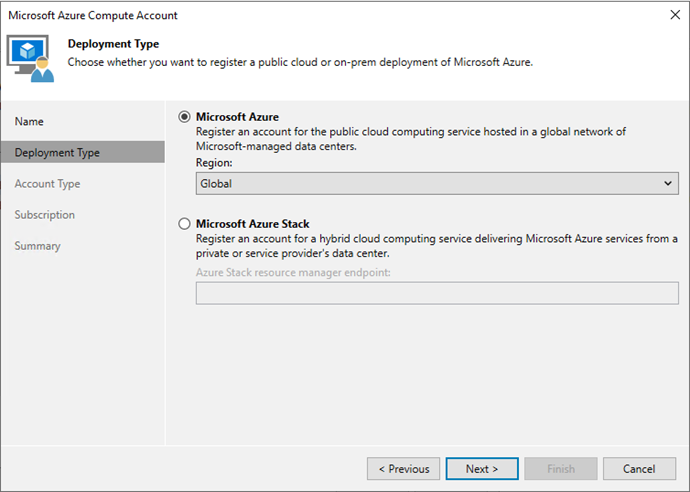Click the 'Region:' label
This screenshot has height=492, width=690.
tap(214, 163)
